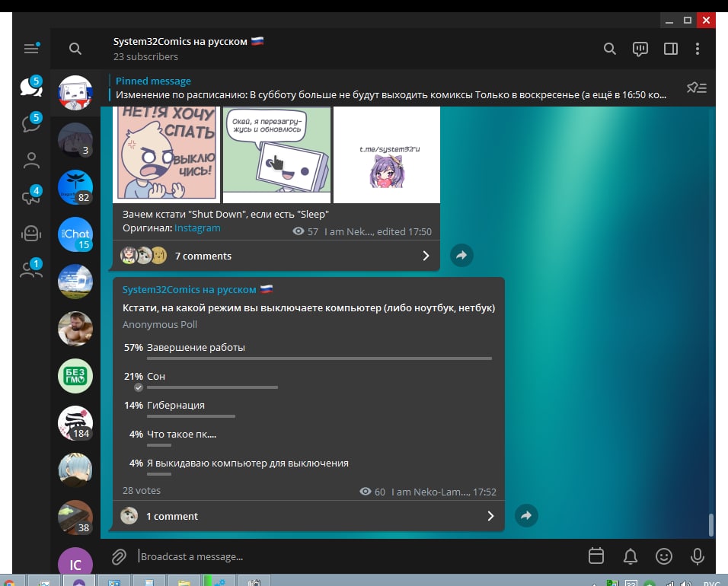Open the emoji picker

(664, 556)
